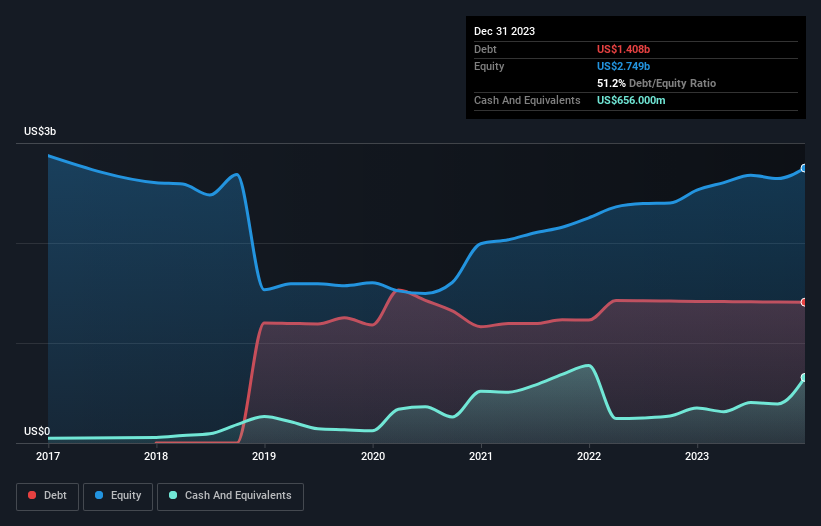Click the 51.2% Debt/Equity Ratio text
The height and width of the screenshot is (526, 821).
click(656, 83)
